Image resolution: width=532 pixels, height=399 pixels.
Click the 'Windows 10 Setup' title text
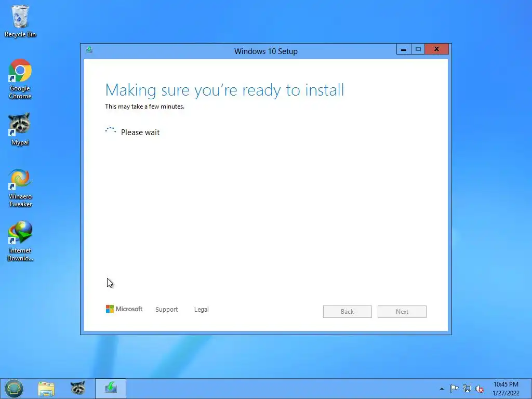point(265,51)
